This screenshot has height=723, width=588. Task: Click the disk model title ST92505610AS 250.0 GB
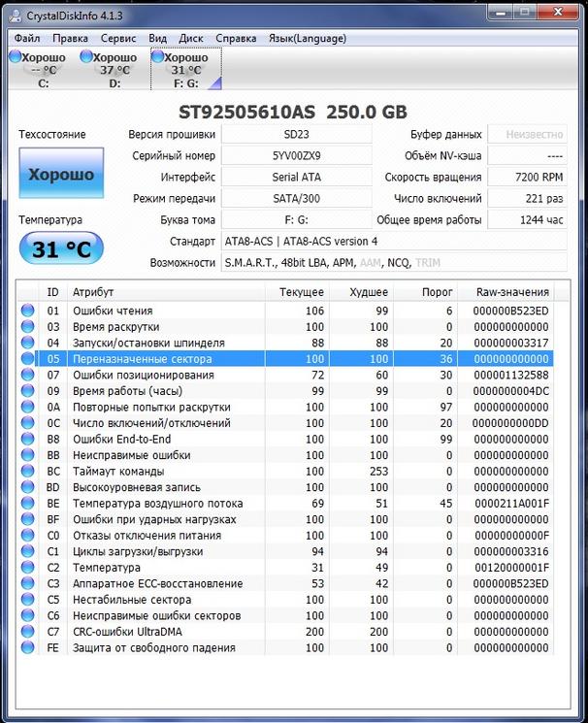pos(293,112)
